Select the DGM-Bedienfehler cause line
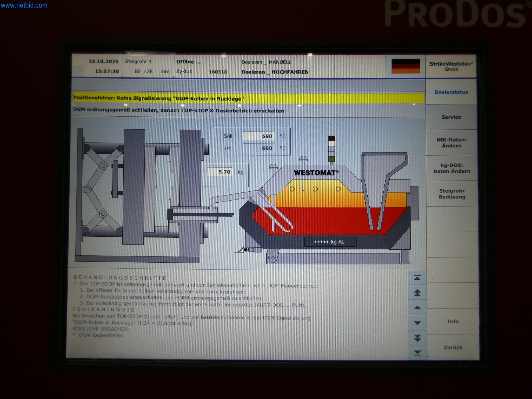The width and height of the screenshot is (532, 399). click(x=101, y=335)
